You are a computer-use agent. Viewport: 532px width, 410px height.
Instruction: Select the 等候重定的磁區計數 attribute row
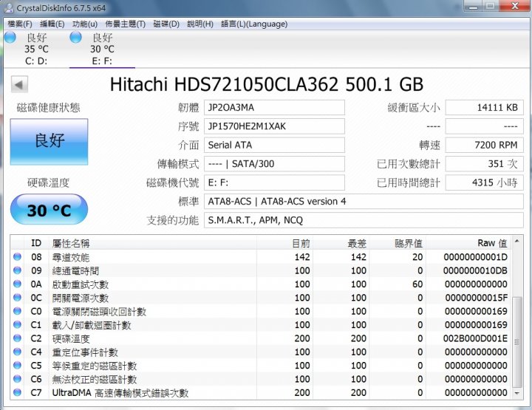[261, 366]
